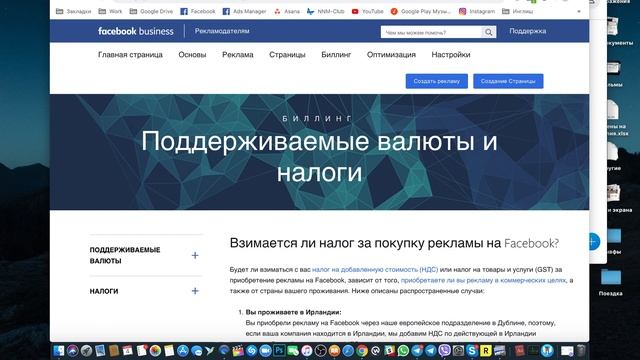Open the YouTube bookmark
The width and height of the screenshot is (640, 360).
click(x=367, y=11)
